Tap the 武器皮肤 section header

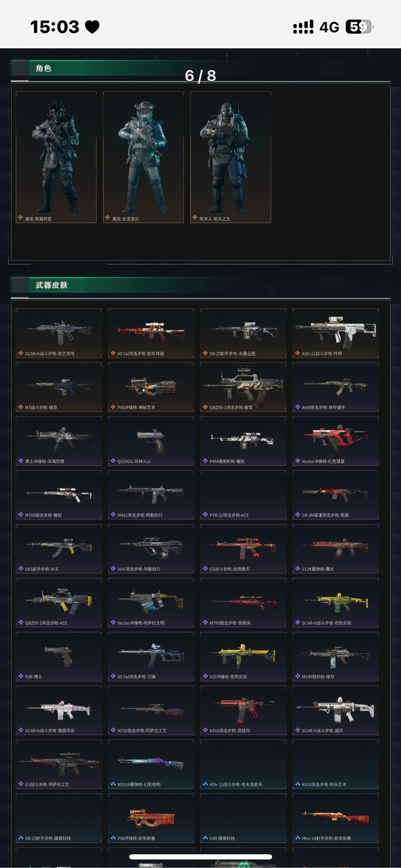(x=52, y=285)
